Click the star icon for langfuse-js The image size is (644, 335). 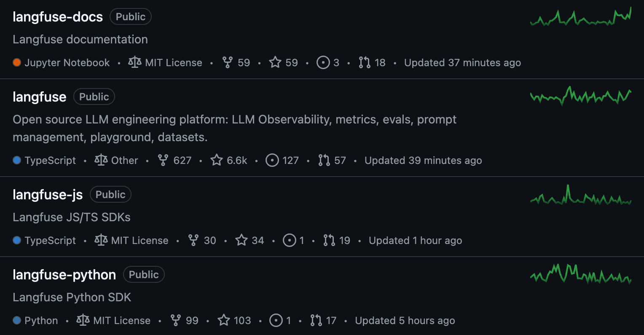241,241
